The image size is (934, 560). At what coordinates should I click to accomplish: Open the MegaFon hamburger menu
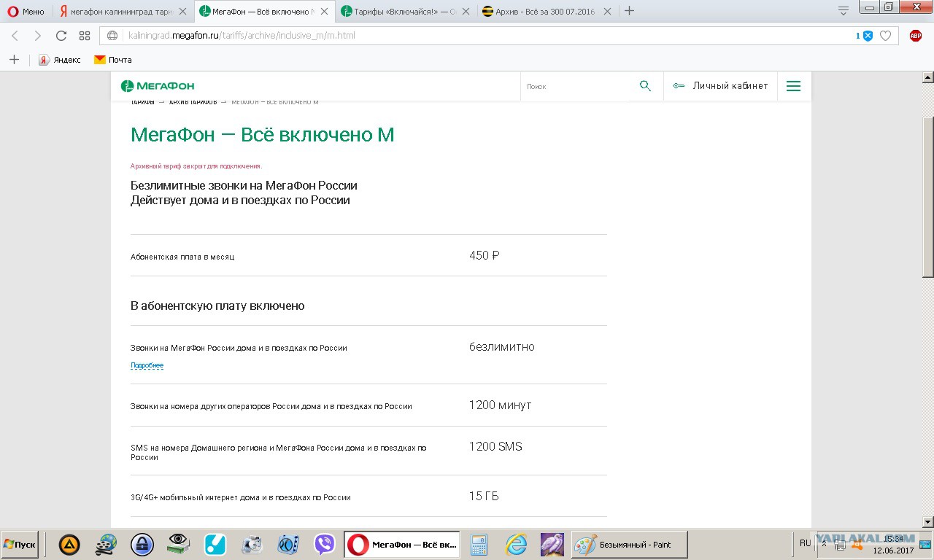(794, 86)
